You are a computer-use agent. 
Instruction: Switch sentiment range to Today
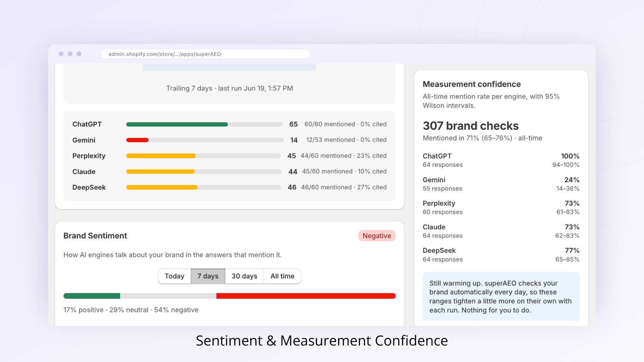coord(174,276)
